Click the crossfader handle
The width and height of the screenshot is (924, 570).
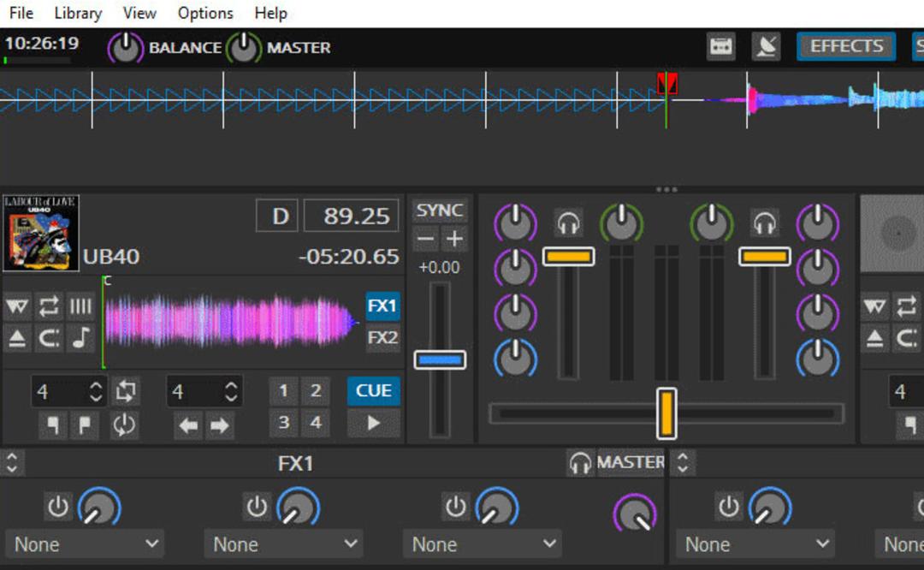(666, 413)
